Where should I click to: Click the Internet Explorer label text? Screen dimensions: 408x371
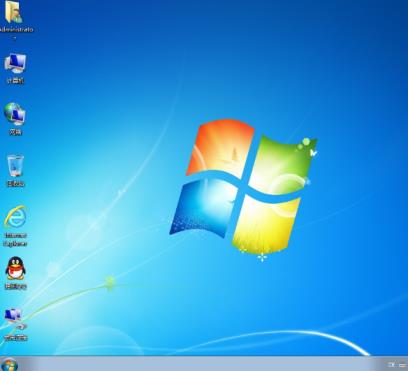coord(15,240)
